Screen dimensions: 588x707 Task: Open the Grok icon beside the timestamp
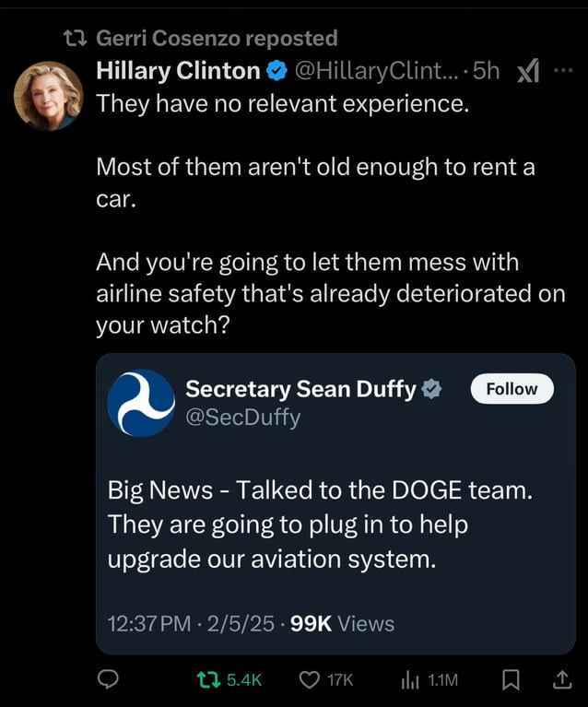pyautogui.click(x=527, y=71)
